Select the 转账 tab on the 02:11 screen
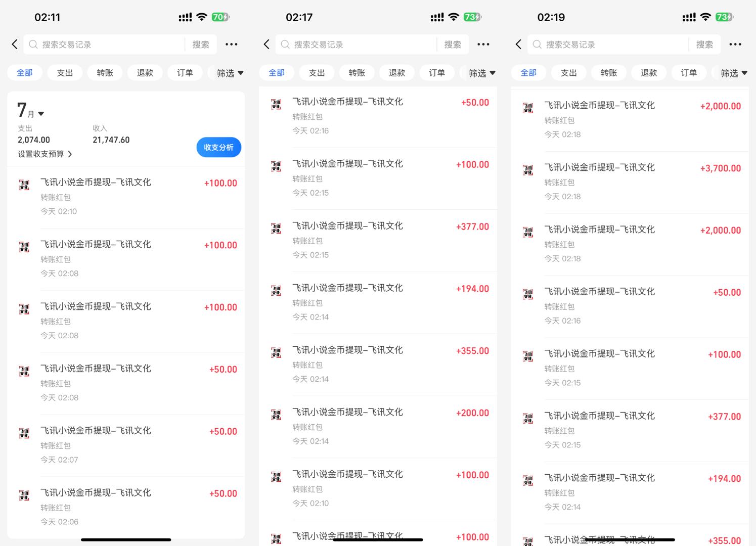This screenshot has width=756, height=546. pos(105,73)
